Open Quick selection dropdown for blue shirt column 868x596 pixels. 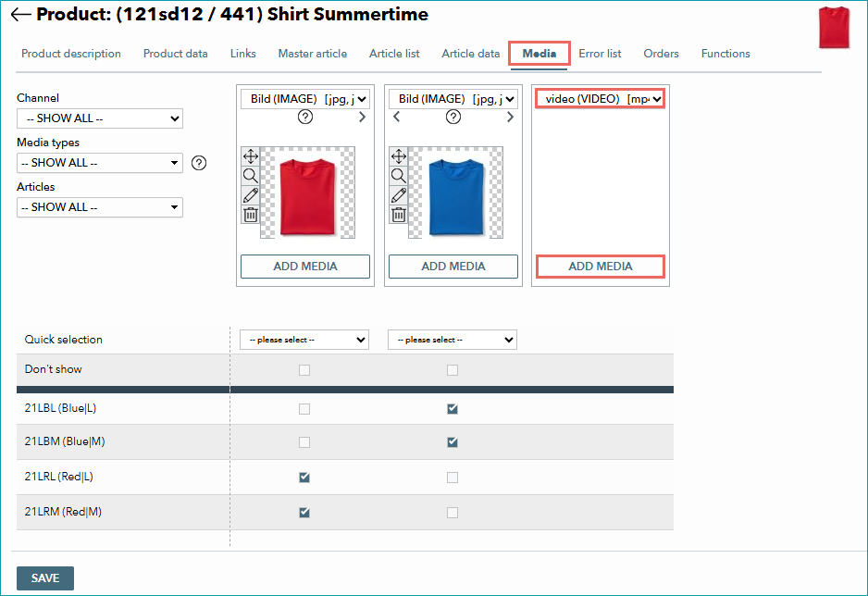pos(453,340)
